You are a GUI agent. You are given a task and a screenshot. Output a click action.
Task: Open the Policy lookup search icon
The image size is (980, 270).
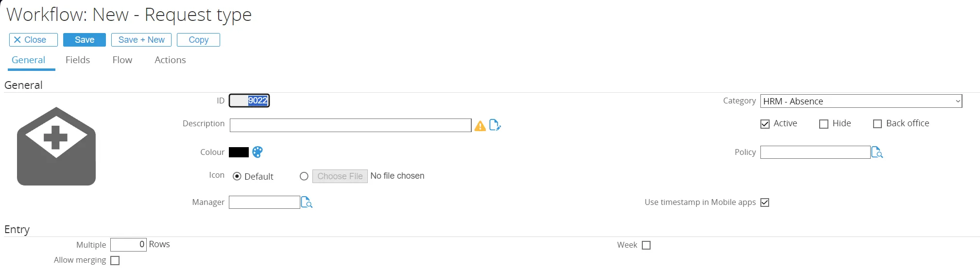point(877,152)
